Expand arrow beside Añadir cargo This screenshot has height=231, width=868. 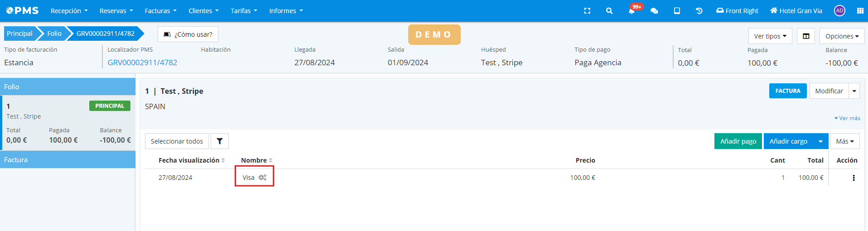pos(820,141)
